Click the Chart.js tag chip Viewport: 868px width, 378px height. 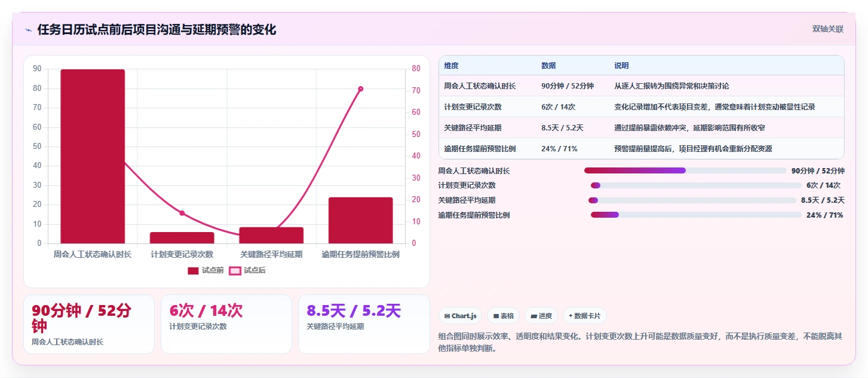point(461,316)
